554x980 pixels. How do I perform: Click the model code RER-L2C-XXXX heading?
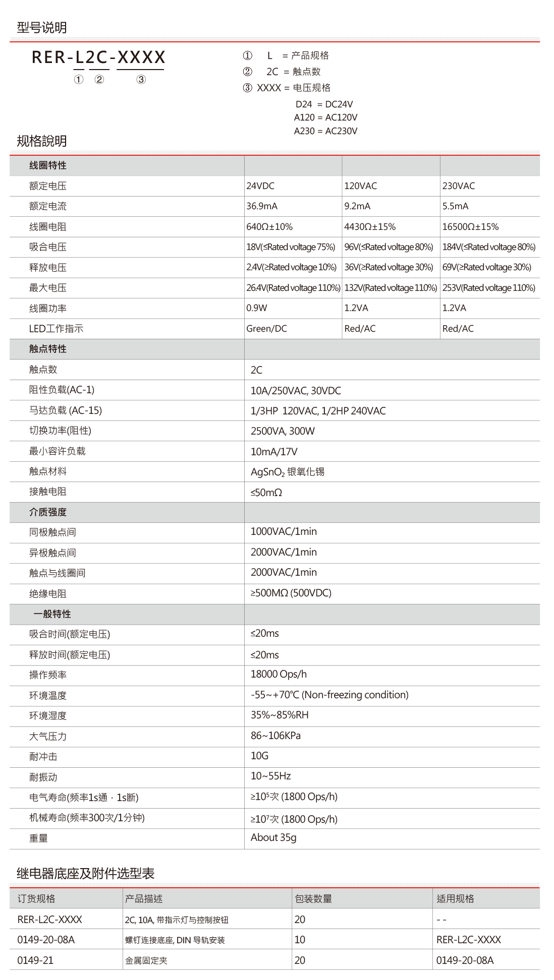coord(98,57)
